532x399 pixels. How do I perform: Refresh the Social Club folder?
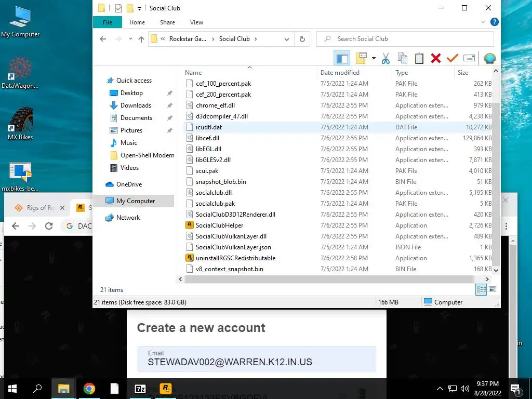[302, 39]
